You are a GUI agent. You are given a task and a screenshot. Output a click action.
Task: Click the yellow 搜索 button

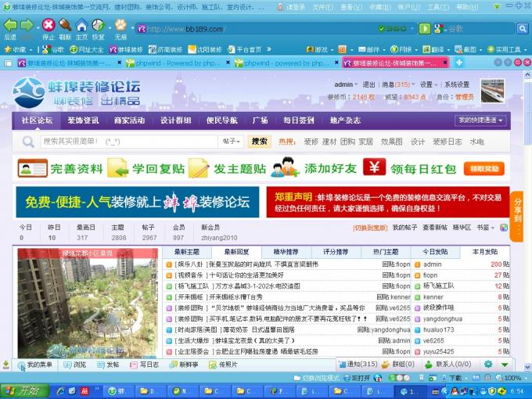click(260, 142)
